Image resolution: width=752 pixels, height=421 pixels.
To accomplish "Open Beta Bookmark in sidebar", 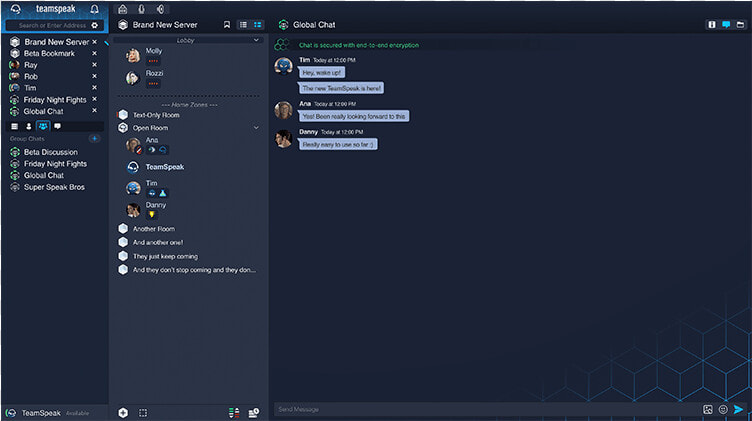I will point(49,53).
